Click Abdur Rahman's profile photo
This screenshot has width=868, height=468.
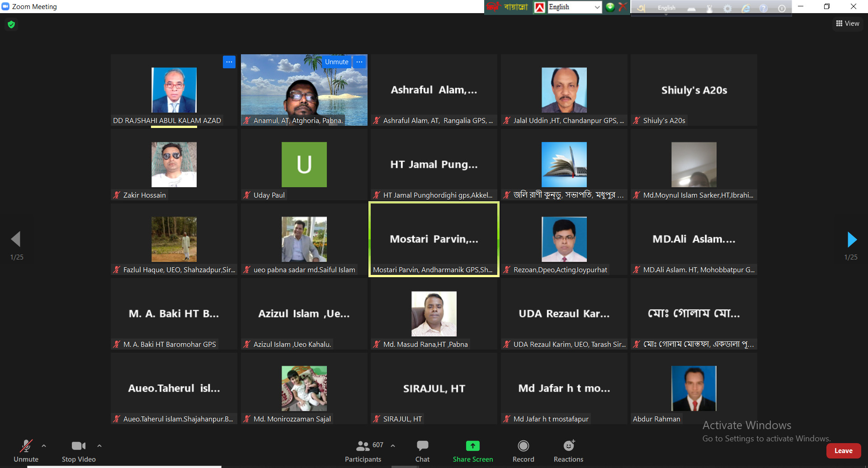coord(694,388)
